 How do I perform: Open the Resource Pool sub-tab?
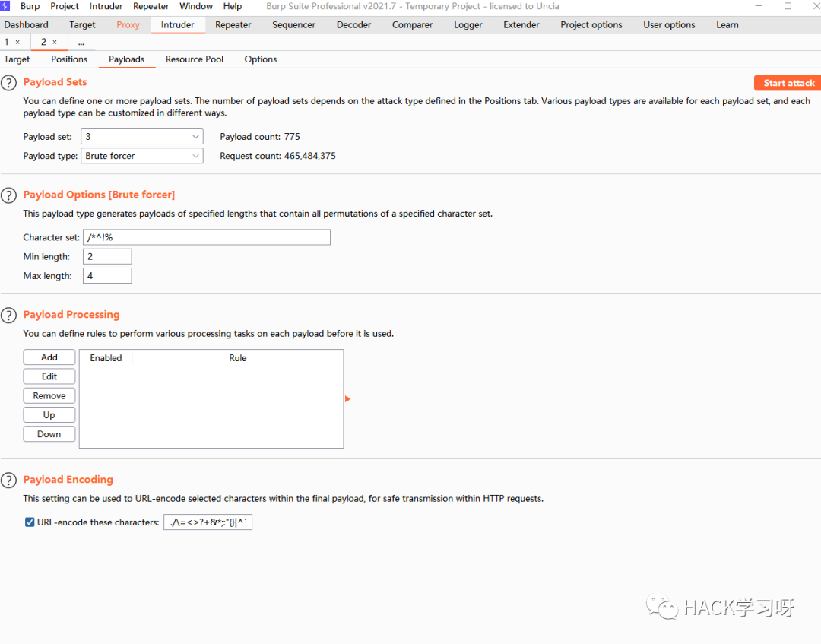click(195, 59)
